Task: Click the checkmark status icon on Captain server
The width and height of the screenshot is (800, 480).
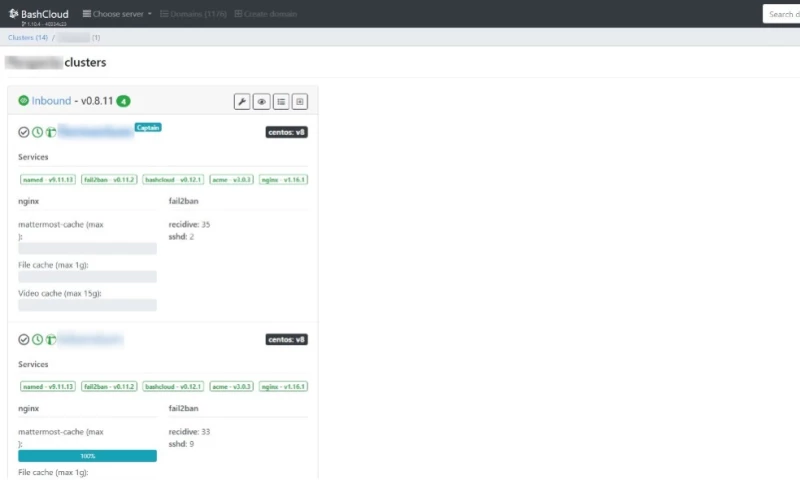Action: pos(24,132)
